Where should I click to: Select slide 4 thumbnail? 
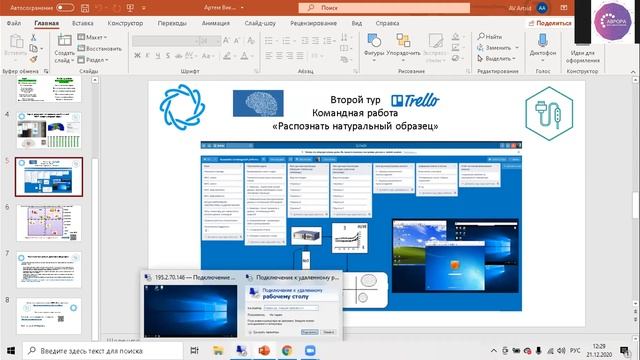(49, 130)
